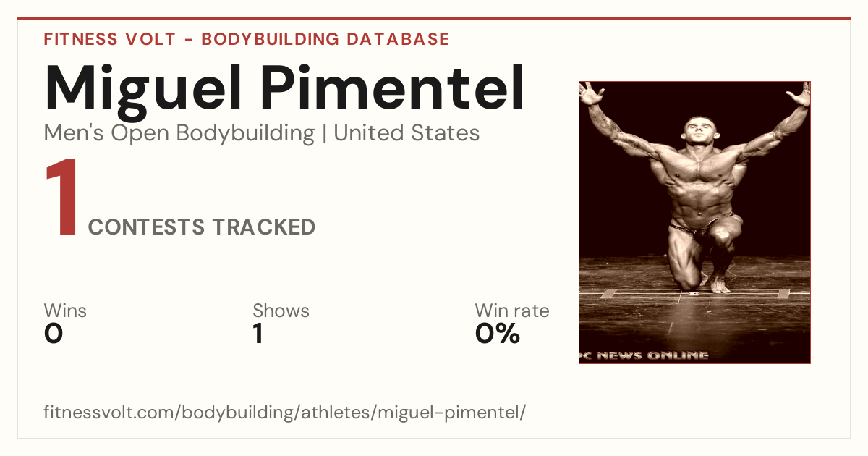The image size is (868, 456).
Task: Click the red top border line
Action: (434, 19)
